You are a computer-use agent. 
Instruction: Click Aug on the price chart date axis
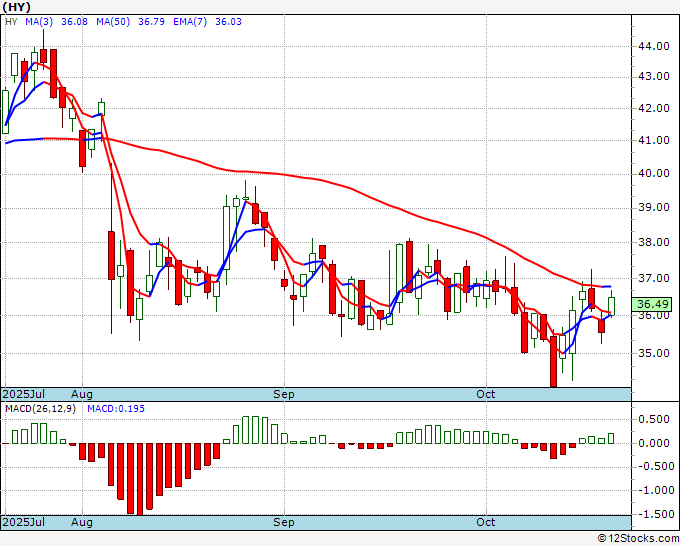pyautogui.click(x=82, y=394)
